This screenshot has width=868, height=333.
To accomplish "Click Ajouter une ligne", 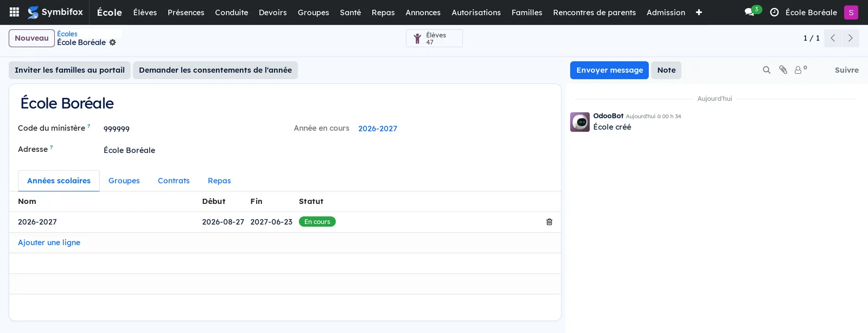I will tap(49, 242).
